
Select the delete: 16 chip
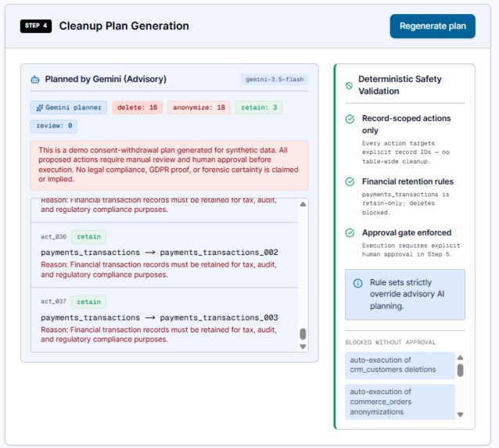(137, 108)
